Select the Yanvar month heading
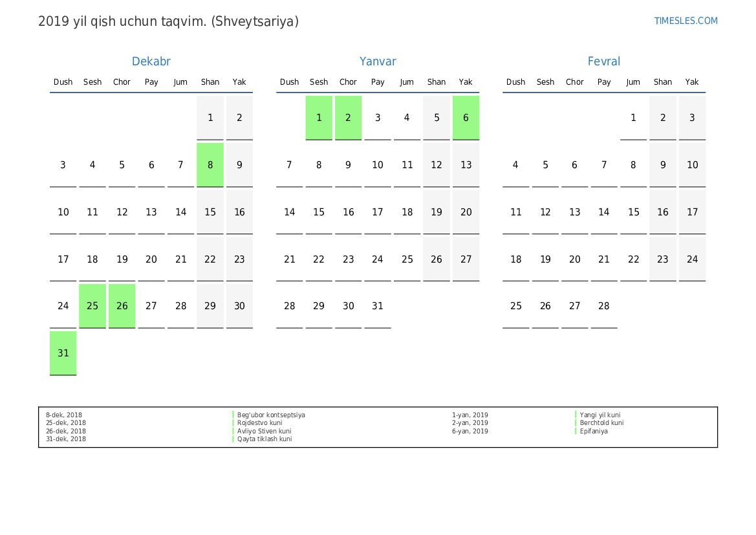This screenshot has height=535, width=756. point(378,61)
